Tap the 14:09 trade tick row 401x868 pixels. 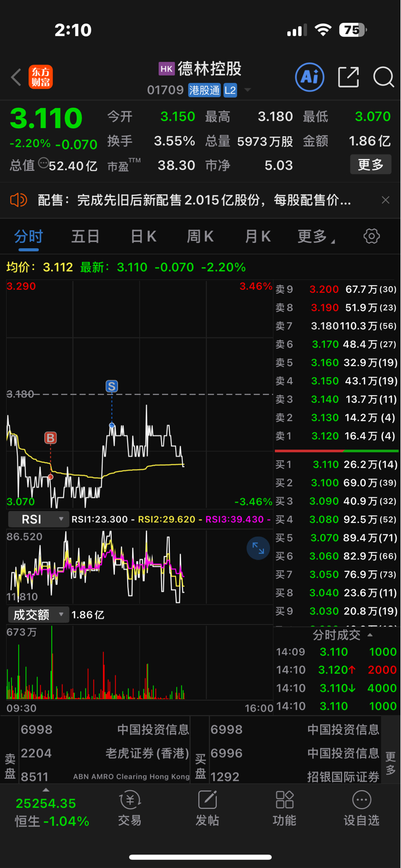coord(336,652)
